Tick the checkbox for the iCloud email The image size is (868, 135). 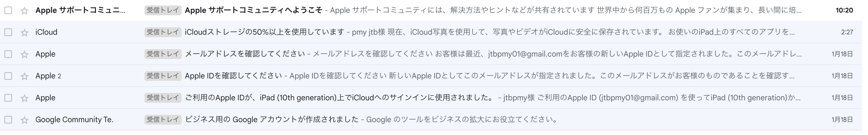click(8, 33)
